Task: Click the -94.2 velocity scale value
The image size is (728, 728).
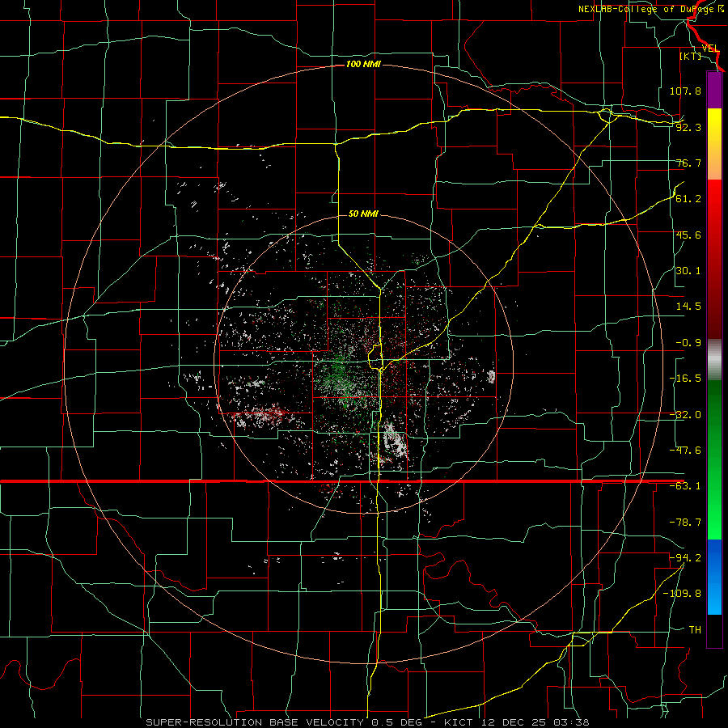Action: click(x=685, y=558)
